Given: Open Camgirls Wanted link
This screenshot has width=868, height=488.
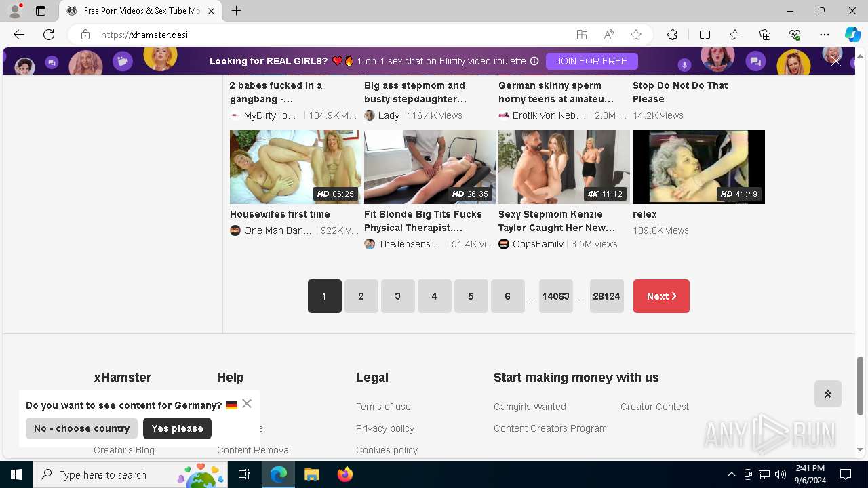Looking at the screenshot, I should (530, 407).
